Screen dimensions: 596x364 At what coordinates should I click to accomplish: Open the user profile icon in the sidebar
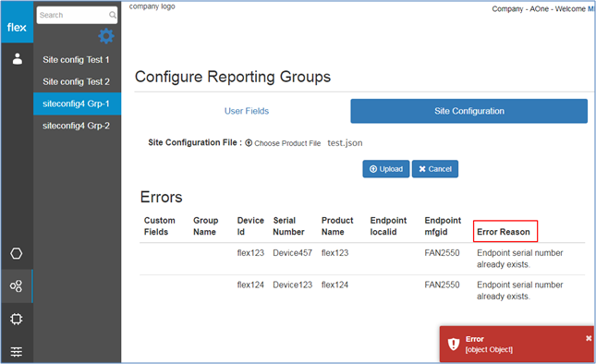click(18, 59)
